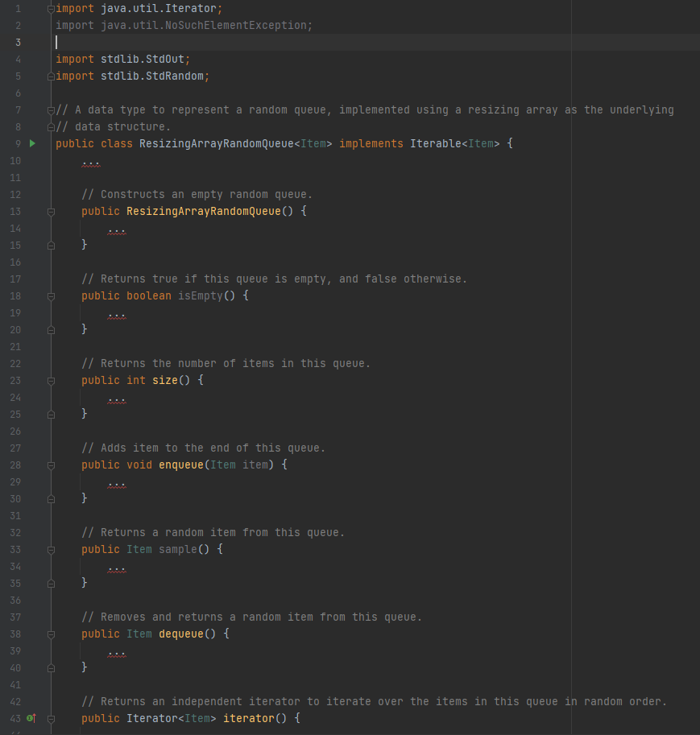Click "Iterator<Item>" return type of the iterator method
The height and width of the screenshot is (735, 700).
pyautogui.click(x=172, y=718)
